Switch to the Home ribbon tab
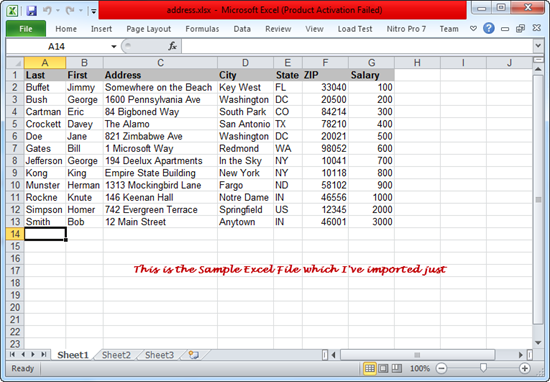Screen dimensions: 550x382 coord(66,29)
